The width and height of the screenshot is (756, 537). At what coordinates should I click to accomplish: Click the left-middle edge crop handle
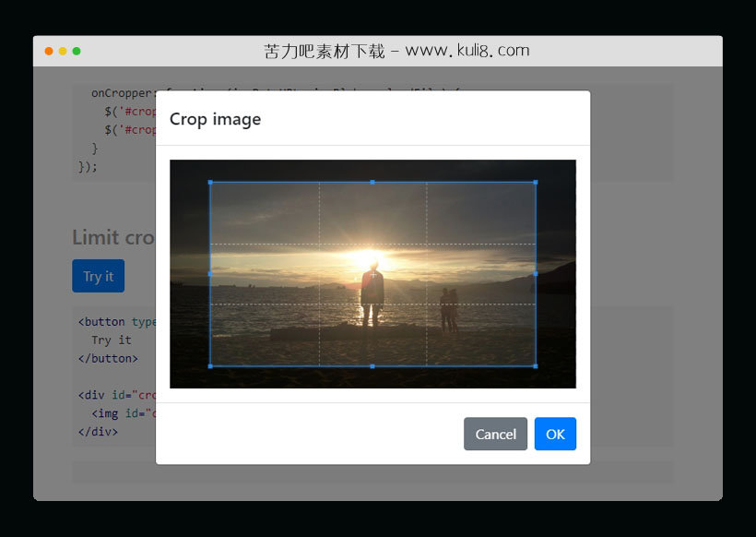[210, 274]
